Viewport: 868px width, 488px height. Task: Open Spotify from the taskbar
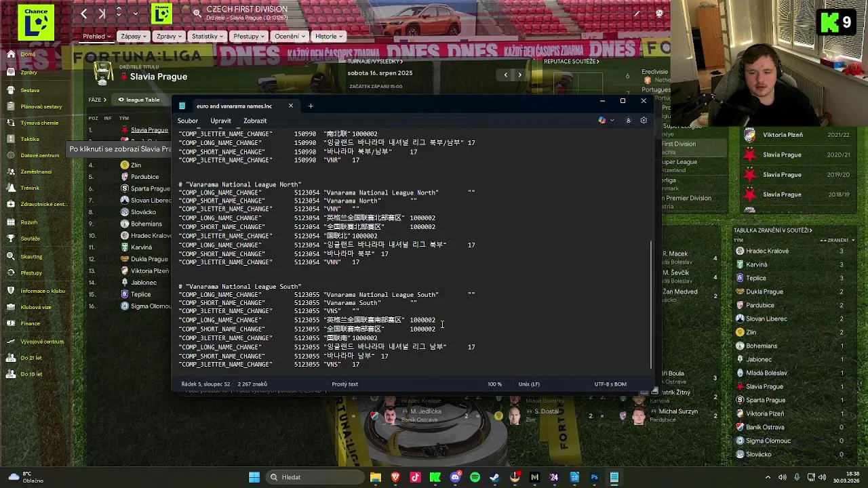pos(475,477)
